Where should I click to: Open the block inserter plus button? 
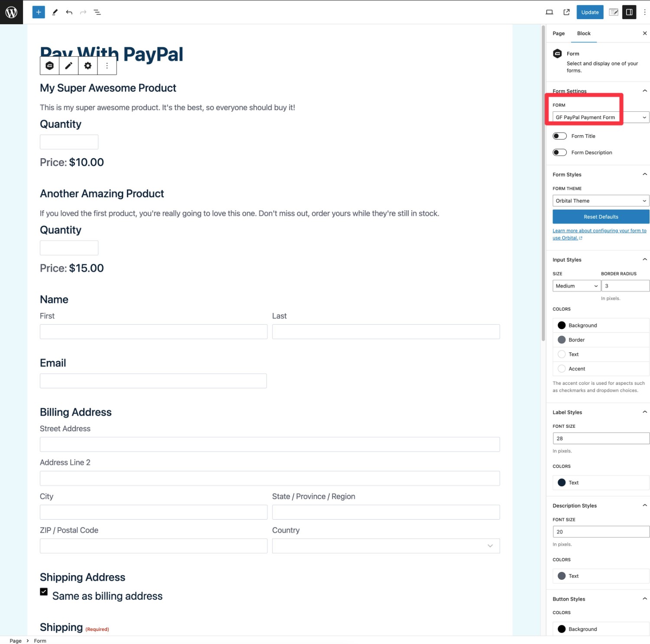(39, 12)
